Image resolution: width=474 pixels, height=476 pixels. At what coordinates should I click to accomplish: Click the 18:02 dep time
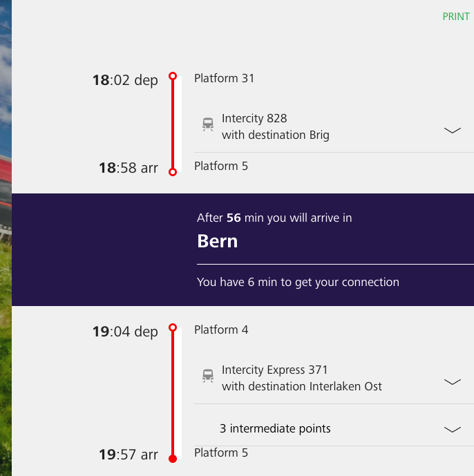(x=125, y=80)
